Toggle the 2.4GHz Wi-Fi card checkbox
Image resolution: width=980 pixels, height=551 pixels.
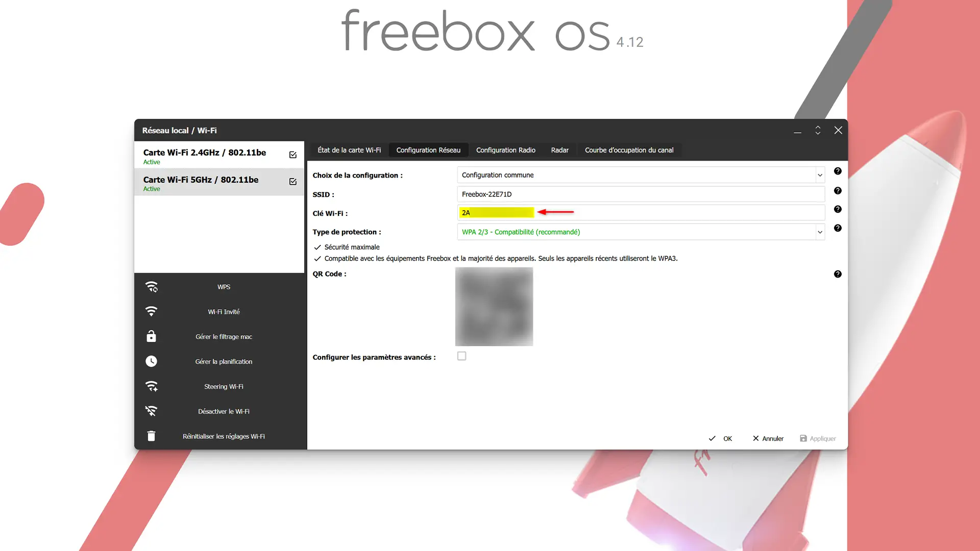[293, 155]
